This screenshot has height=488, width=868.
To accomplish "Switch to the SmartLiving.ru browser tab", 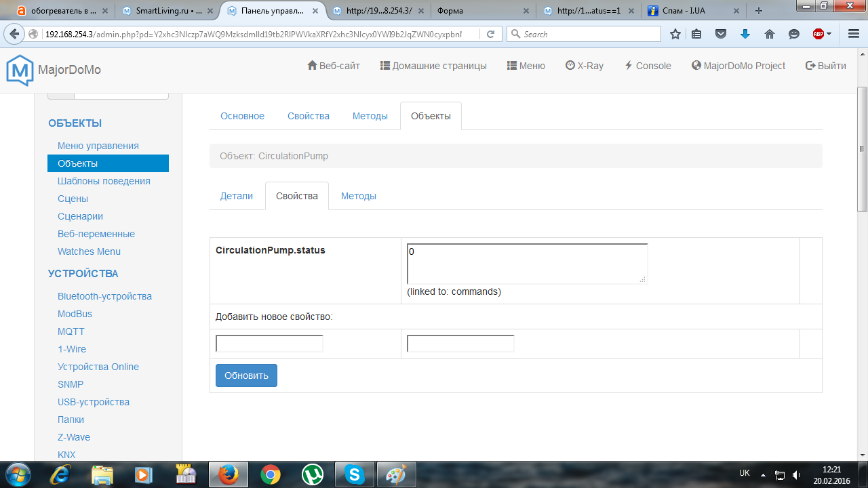I will pyautogui.click(x=167, y=11).
